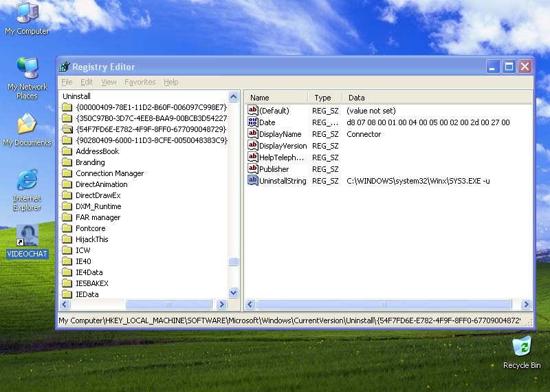
Task: Launch Internet Explorer desktop icon
Action: 27,190
